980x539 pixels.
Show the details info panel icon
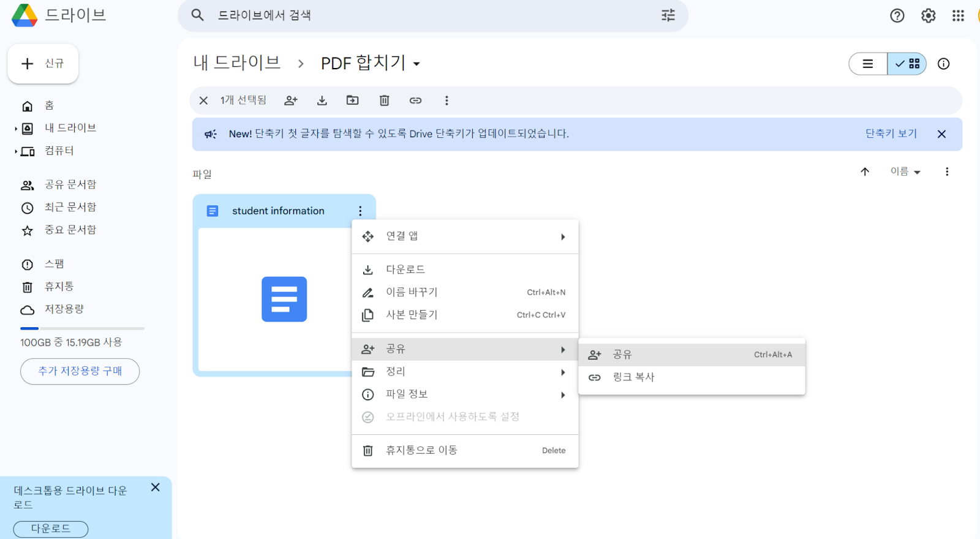(943, 64)
